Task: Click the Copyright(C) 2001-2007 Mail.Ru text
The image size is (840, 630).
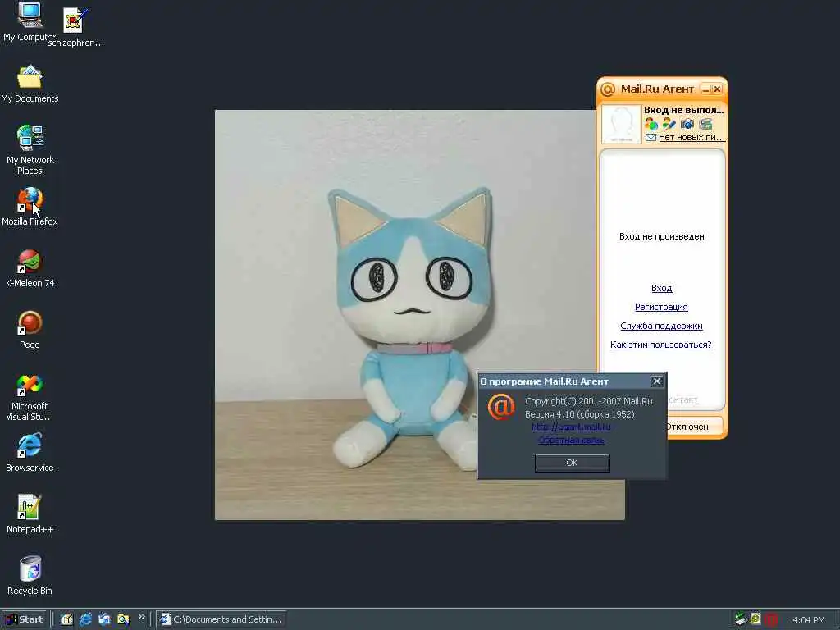Action: click(x=589, y=400)
